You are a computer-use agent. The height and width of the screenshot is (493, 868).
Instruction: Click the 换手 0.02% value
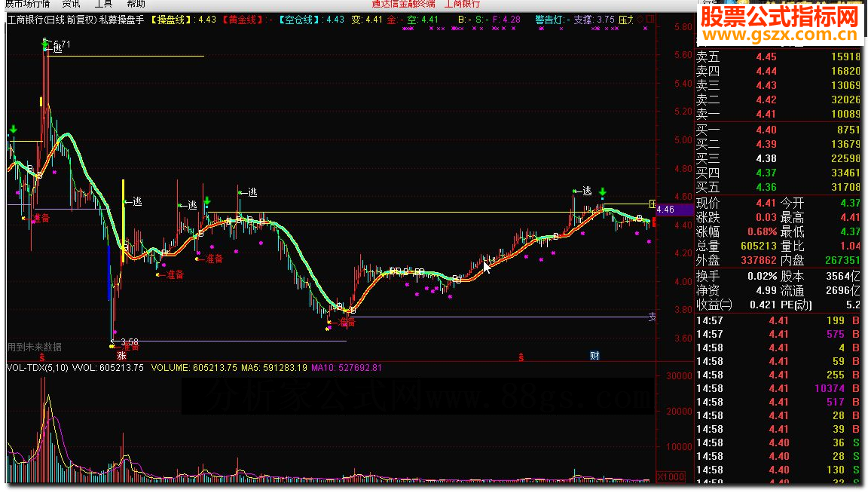[x=763, y=277]
